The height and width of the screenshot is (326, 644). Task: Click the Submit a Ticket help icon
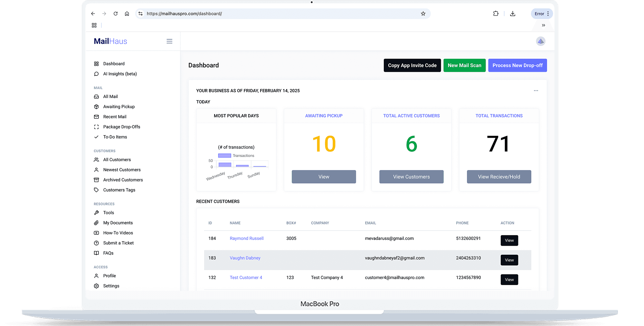(x=96, y=243)
